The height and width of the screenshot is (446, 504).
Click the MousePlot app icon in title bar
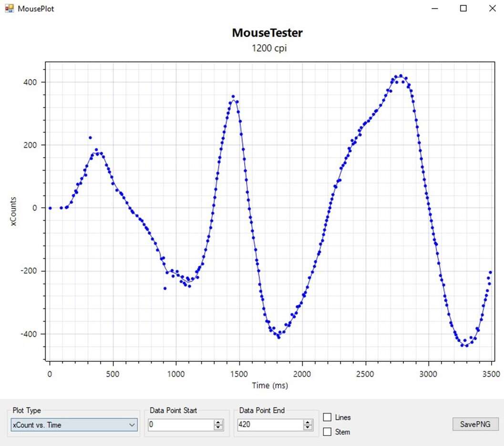tap(9, 9)
